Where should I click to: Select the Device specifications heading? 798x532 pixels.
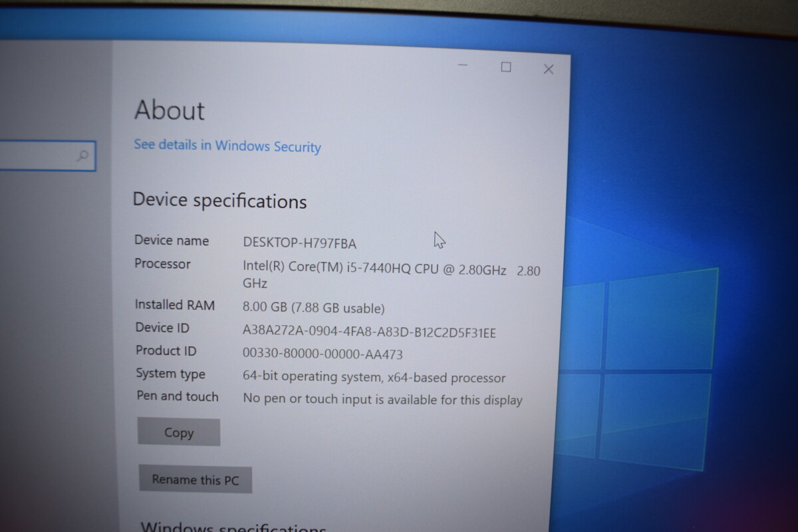pos(220,200)
